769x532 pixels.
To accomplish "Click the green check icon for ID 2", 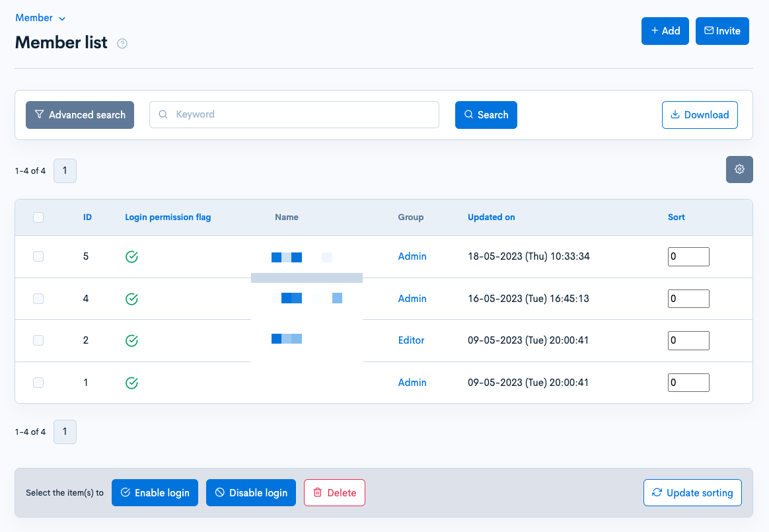I will tap(131, 340).
